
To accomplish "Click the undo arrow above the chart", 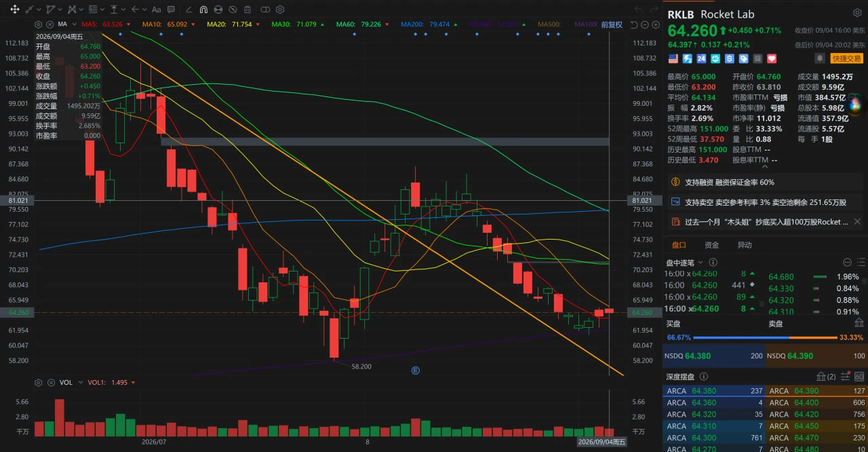I will point(639,10).
